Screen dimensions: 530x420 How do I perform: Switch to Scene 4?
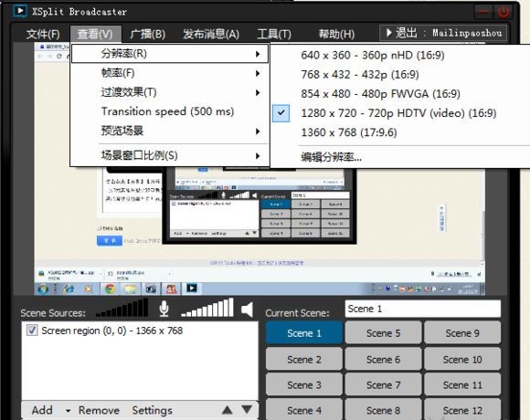coord(304,410)
